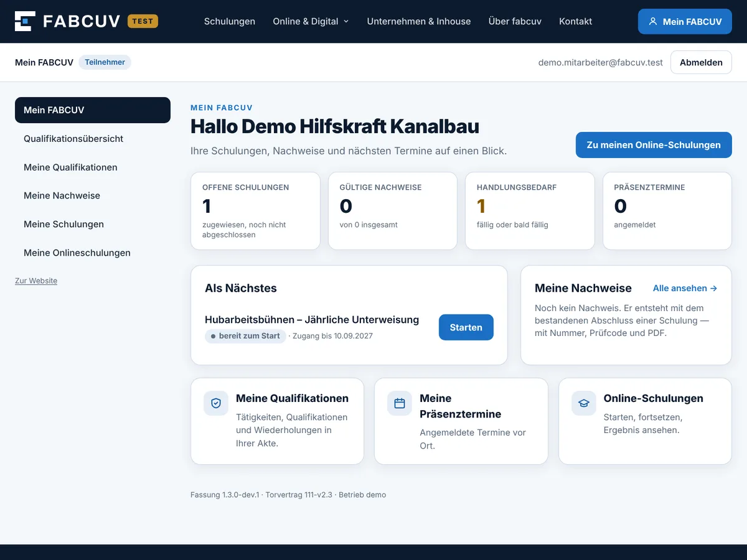Viewport: 747px width, 560px height.
Task: Click Hubarbeitsbühnen – Jährliche Unterweisung title
Action: click(312, 320)
